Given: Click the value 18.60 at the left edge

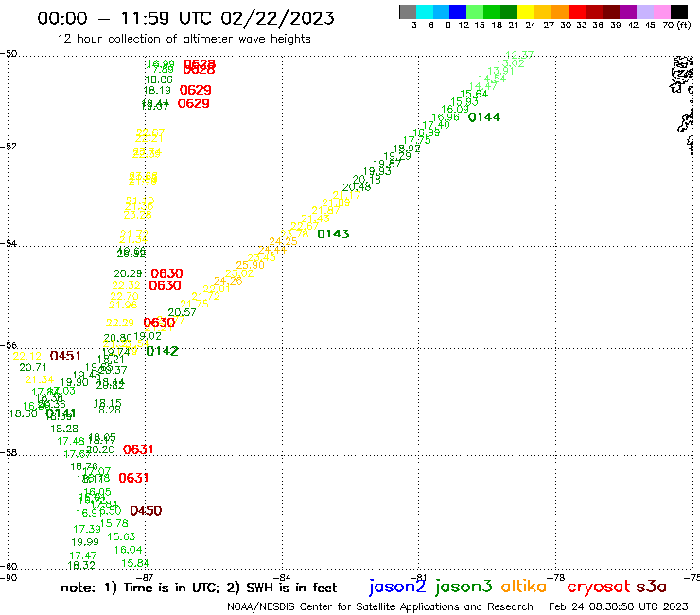Looking at the screenshot, I should pos(24,413).
